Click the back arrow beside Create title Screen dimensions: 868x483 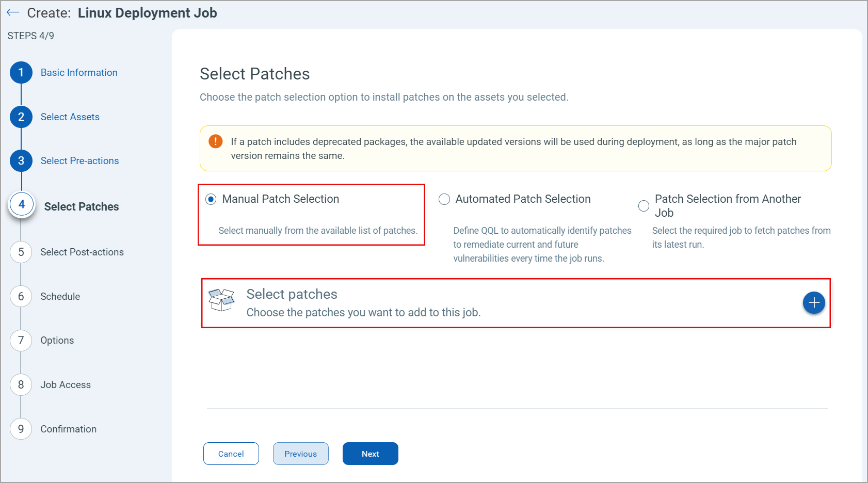pyautogui.click(x=13, y=13)
